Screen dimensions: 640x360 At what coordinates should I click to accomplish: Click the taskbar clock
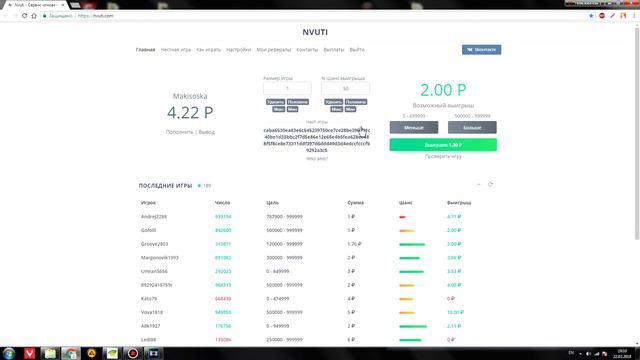(x=622, y=353)
